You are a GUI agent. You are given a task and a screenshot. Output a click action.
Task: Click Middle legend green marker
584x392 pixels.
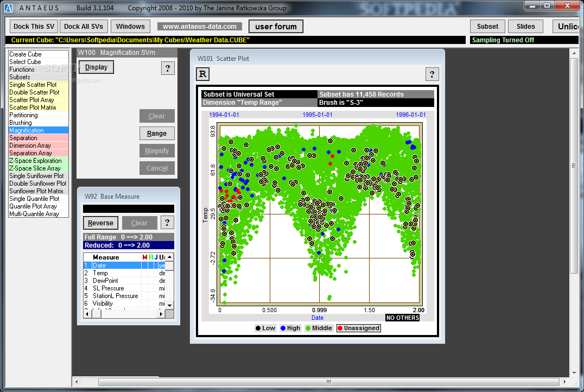pyautogui.click(x=308, y=328)
